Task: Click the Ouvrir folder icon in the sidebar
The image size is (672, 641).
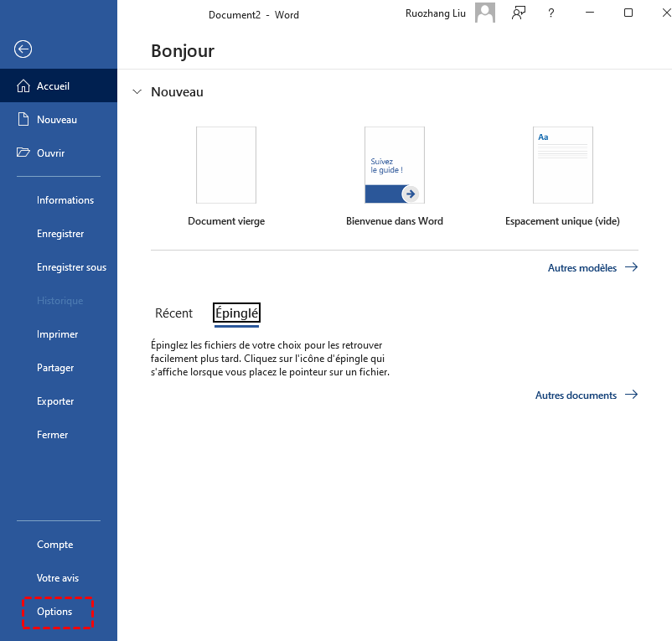Action: (x=23, y=152)
